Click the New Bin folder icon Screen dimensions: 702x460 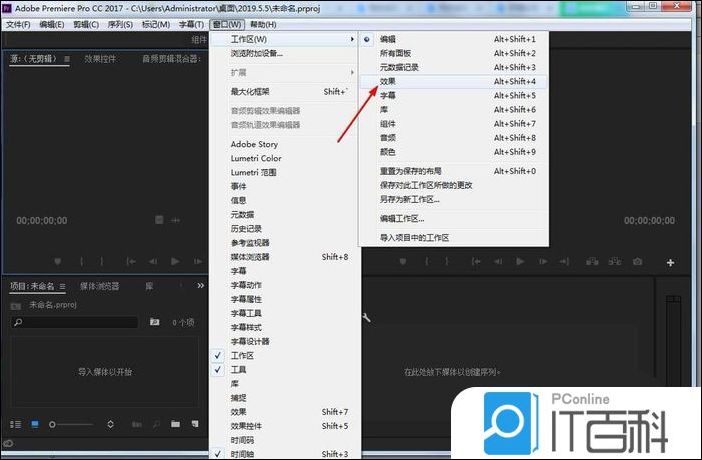175,425
